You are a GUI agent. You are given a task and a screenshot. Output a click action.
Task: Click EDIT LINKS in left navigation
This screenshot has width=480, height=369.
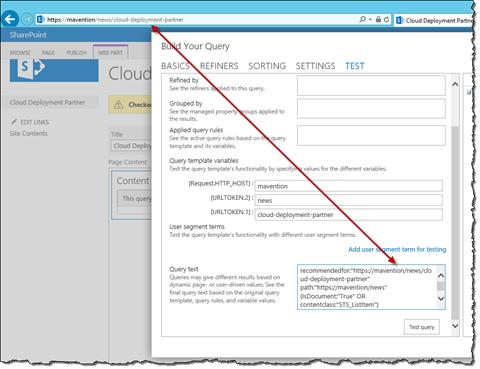35,122
